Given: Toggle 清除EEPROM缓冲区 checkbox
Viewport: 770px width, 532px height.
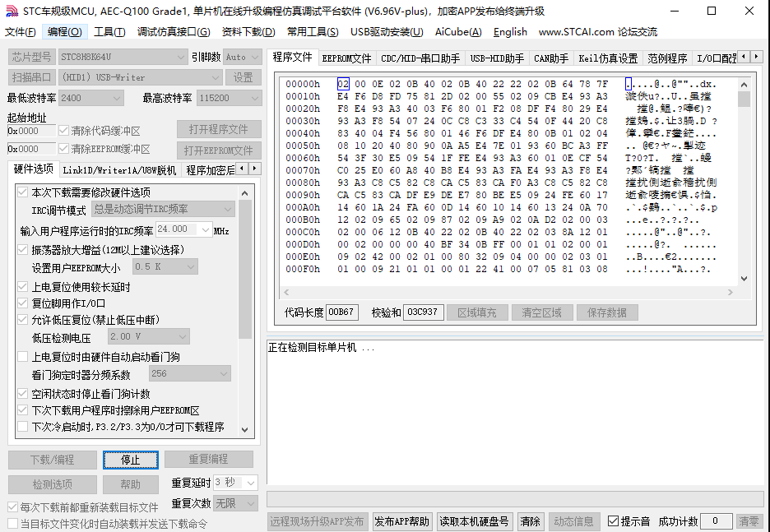Looking at the screenshot, I should pyautogui.click(x=63, y=148).
